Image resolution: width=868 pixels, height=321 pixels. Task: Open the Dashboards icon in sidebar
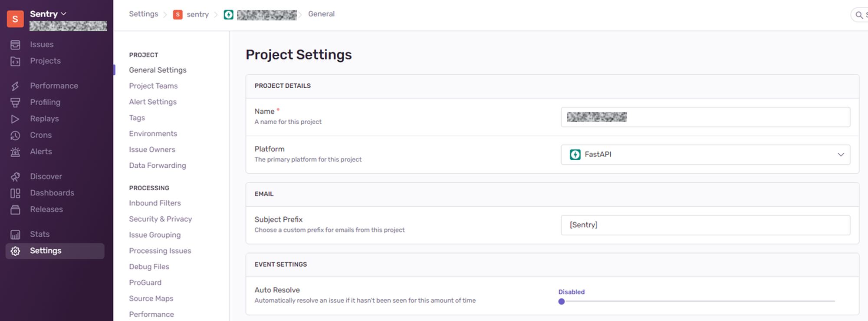[15, 193]
